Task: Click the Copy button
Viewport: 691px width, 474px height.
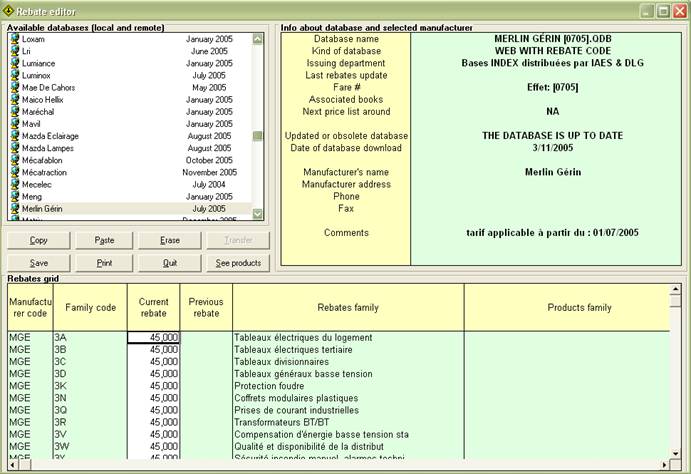Action: click(x=38, y=240)
